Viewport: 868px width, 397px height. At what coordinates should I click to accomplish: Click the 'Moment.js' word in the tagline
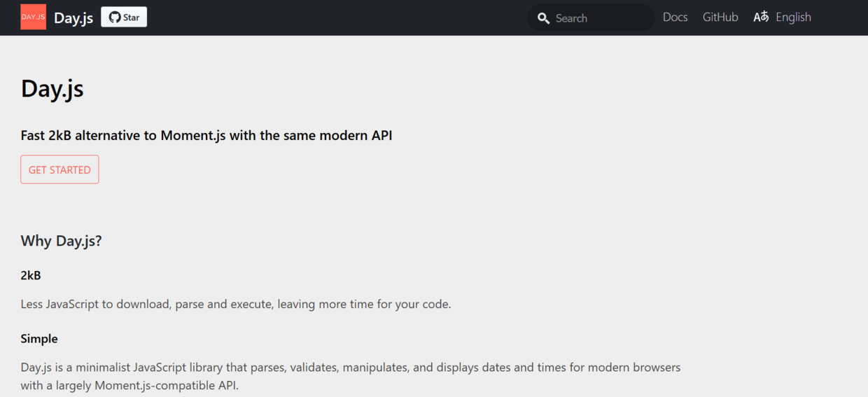tap(193, 135)
